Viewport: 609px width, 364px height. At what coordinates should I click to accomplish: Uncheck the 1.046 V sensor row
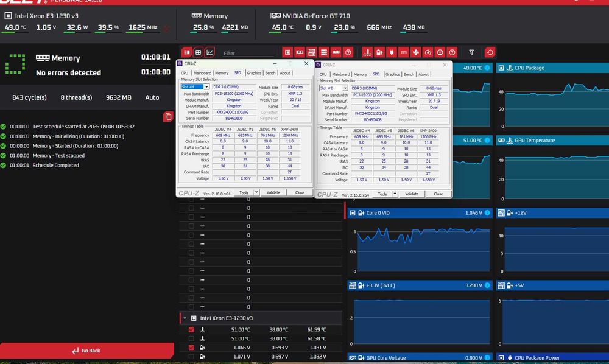[191, 348]
